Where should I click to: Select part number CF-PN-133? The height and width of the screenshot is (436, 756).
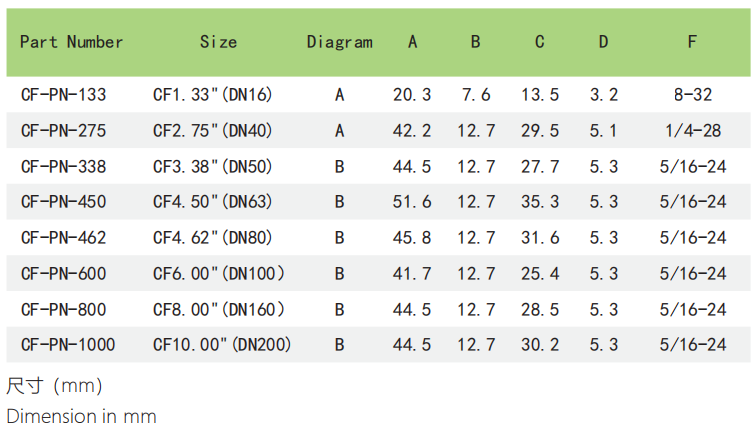click(63, 95)
